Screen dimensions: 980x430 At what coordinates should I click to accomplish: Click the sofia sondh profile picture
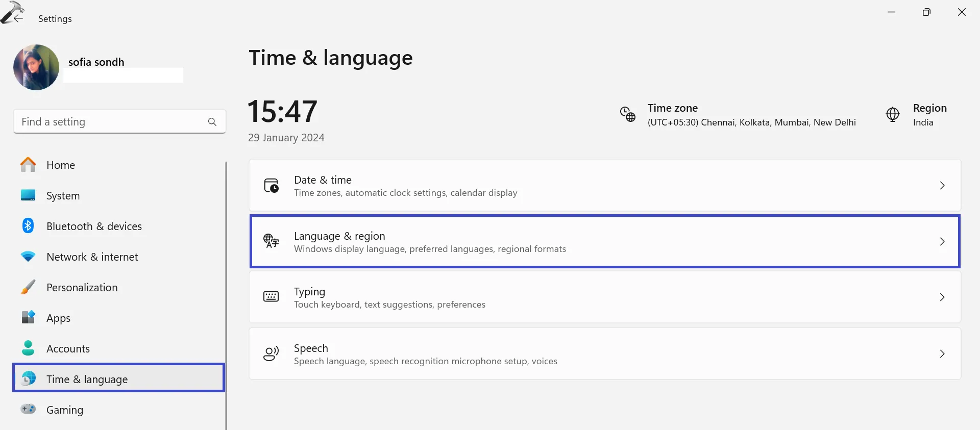(x=36, y=67)
